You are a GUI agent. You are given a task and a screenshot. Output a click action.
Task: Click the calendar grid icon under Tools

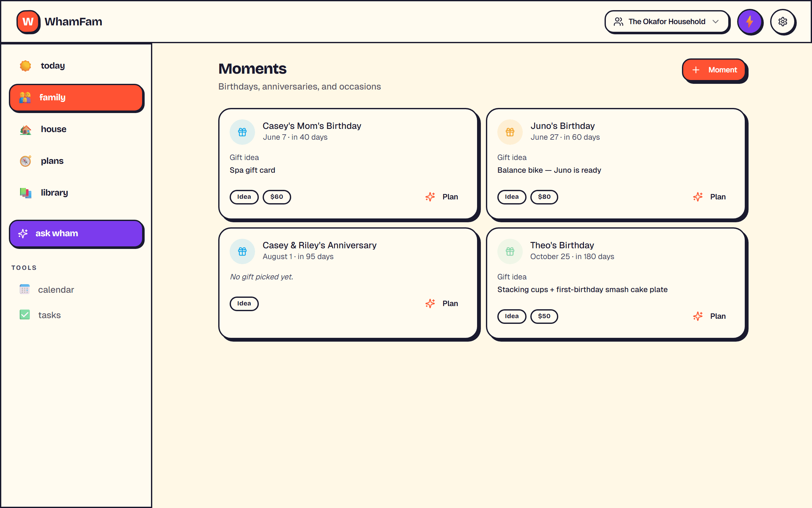(24, 289)
